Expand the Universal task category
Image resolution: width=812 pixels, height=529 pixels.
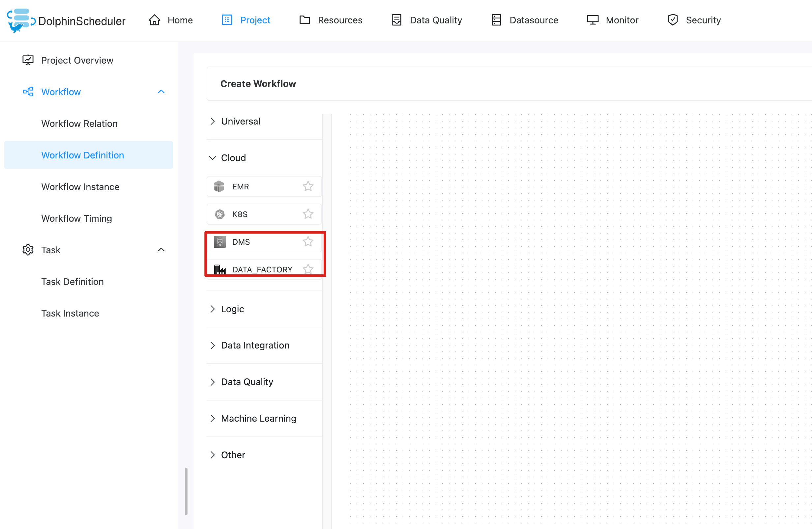[x=212, y=122]
